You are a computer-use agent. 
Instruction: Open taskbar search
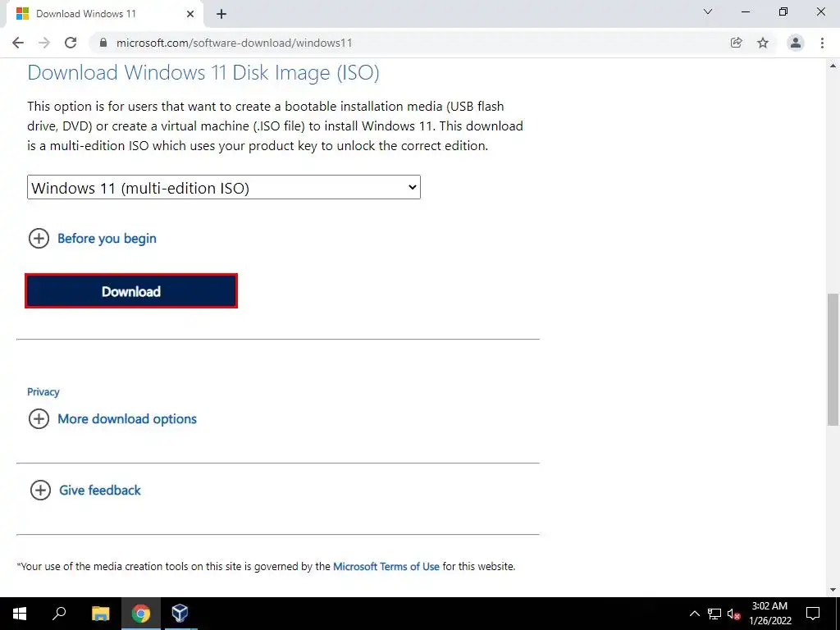click(59, 614)
